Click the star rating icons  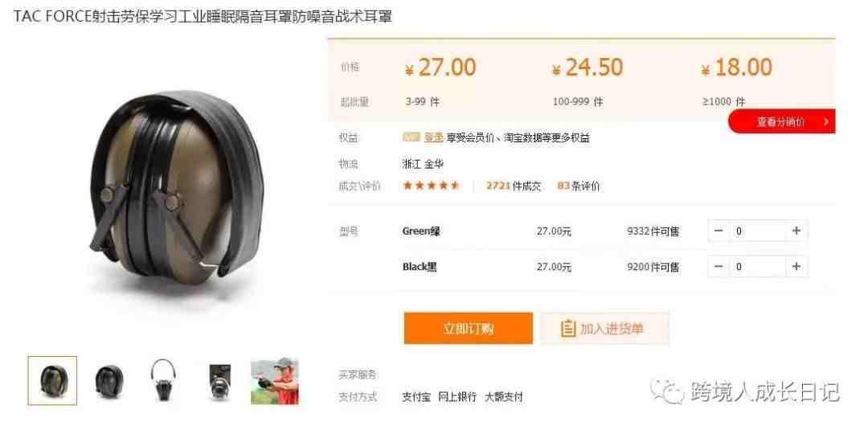coord(432,186)
